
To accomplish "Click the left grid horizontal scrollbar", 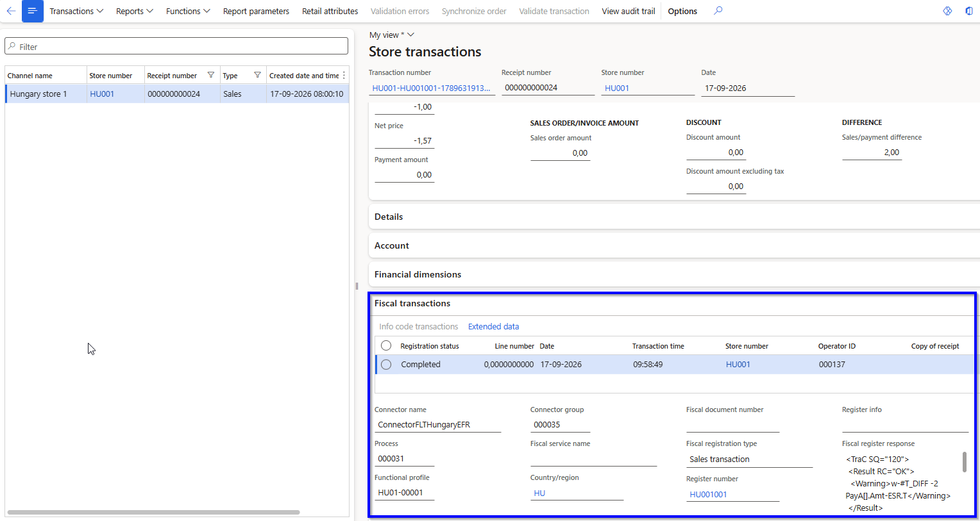I will 153,512.
